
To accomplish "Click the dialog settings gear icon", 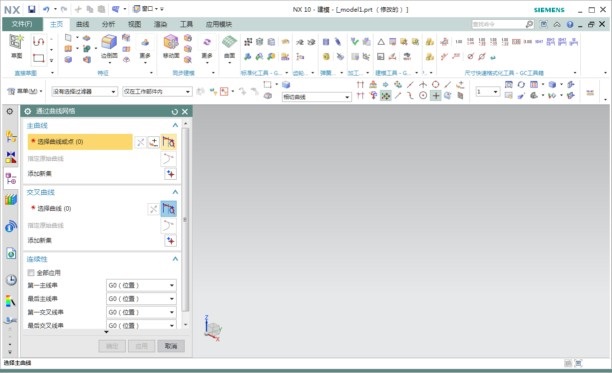I will click(28, 112).
